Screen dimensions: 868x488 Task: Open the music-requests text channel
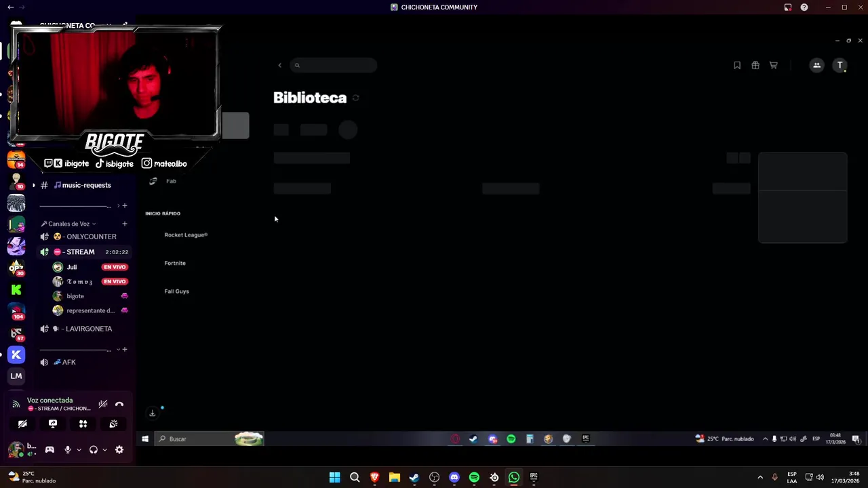tap(81, 185)
